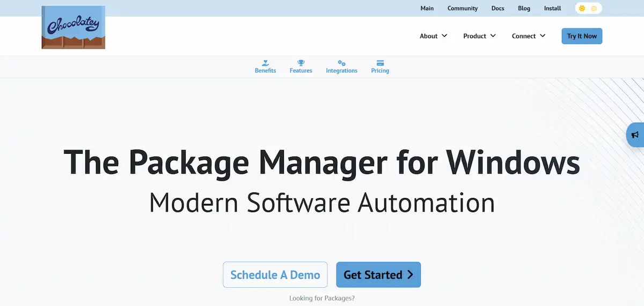The height and width of the screenshot is (306, 644).
Task: Select the sun light-theme option
Action: click(x=582, y=9)
